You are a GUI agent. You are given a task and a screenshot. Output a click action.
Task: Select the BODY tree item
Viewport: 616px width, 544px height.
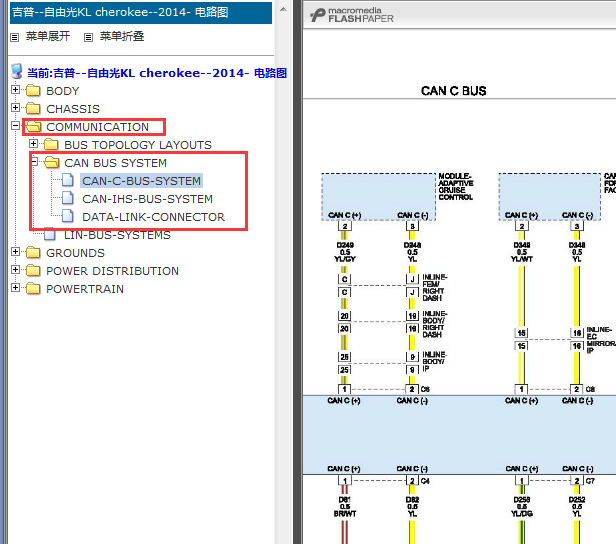click(63, 91)
